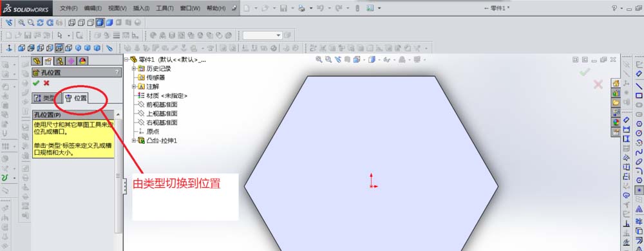
Task: Open the 窗口(W) menu
Action: point(190,8)
